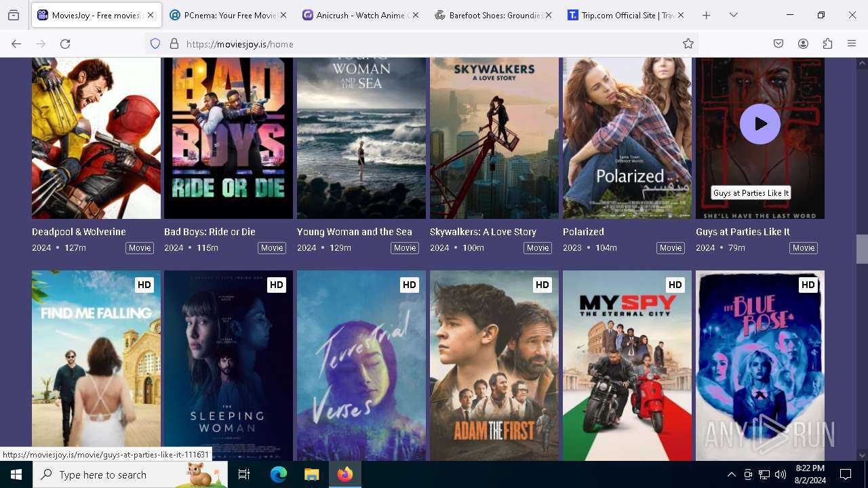Click the browser back arrow

(x=16, y=43)
